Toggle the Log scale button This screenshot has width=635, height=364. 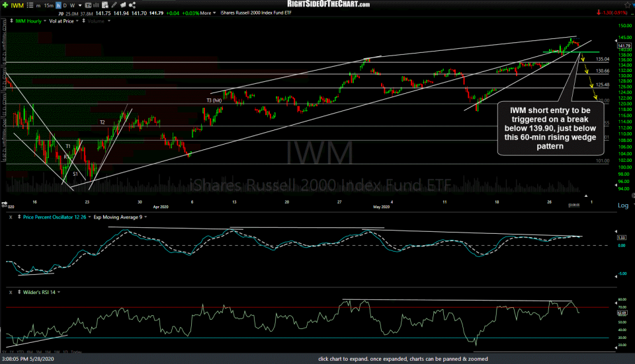tap(623, 205)
